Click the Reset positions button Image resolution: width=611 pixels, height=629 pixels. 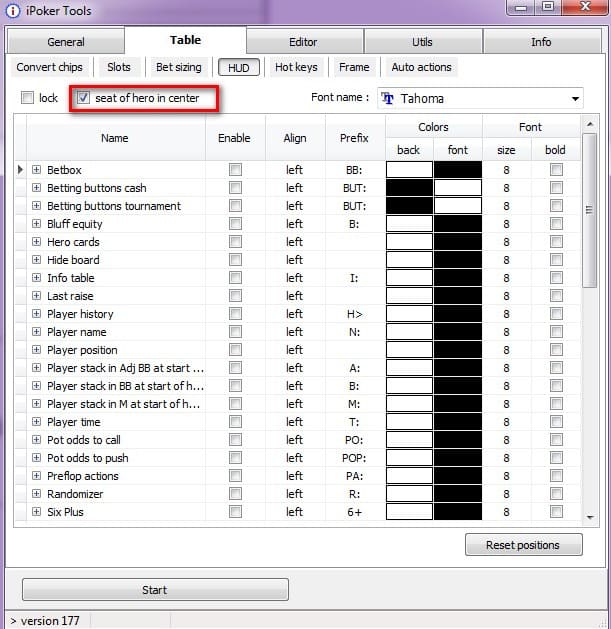(524, 545)
